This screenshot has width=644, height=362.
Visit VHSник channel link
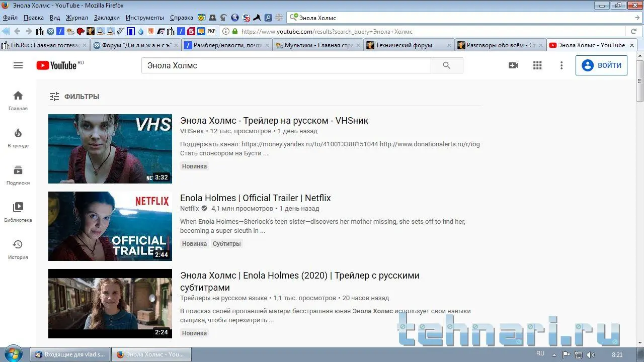pos(192,131)
